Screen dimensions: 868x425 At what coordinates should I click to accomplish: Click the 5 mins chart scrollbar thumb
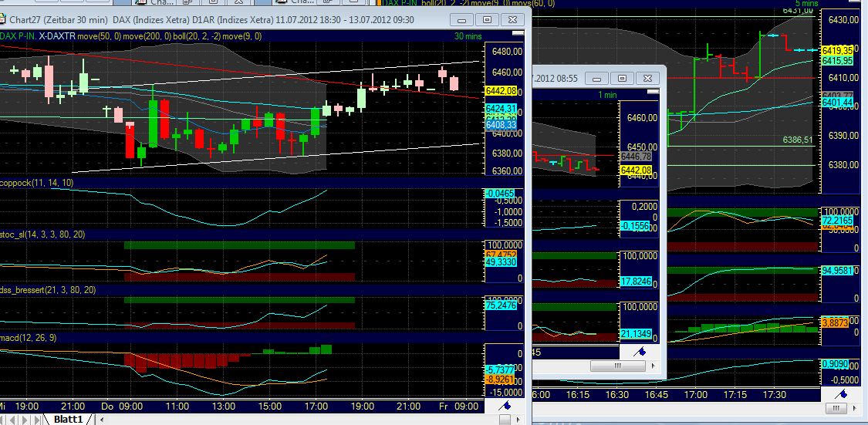point(836,408)
